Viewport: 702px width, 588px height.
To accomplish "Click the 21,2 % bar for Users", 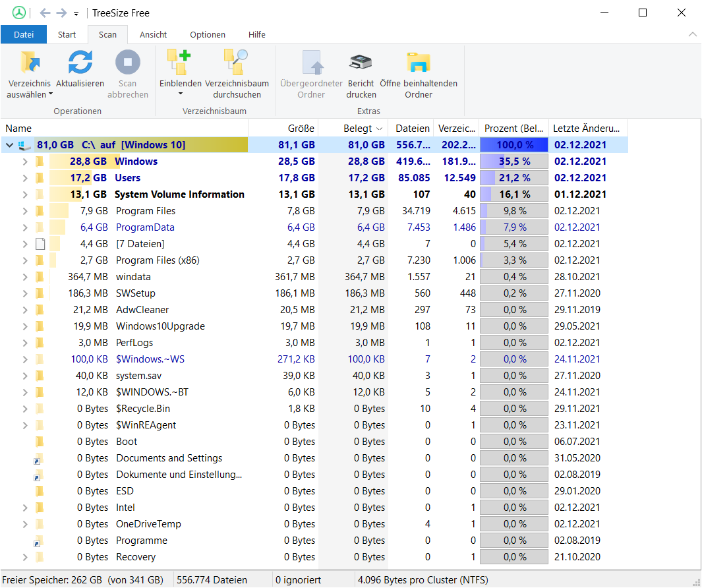I will point(514,178).
